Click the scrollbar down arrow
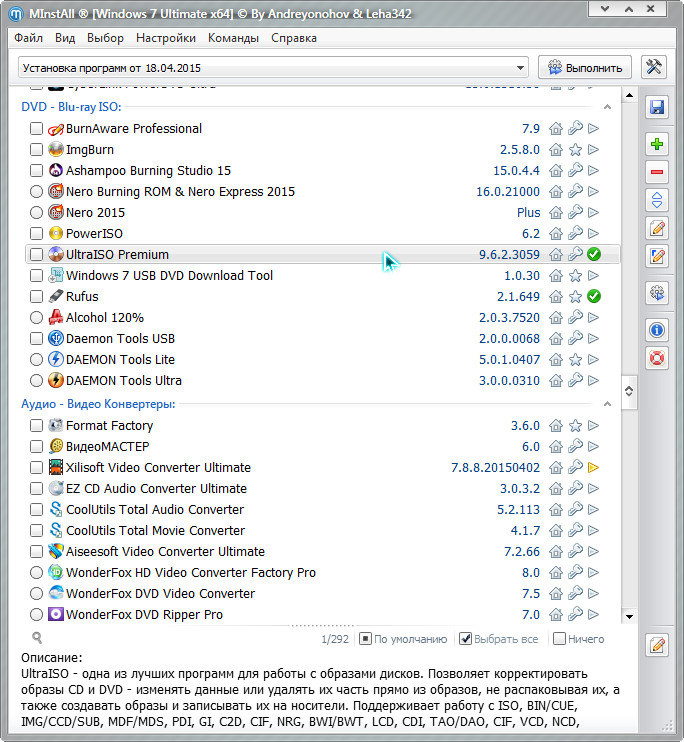 tap(629, 616)
